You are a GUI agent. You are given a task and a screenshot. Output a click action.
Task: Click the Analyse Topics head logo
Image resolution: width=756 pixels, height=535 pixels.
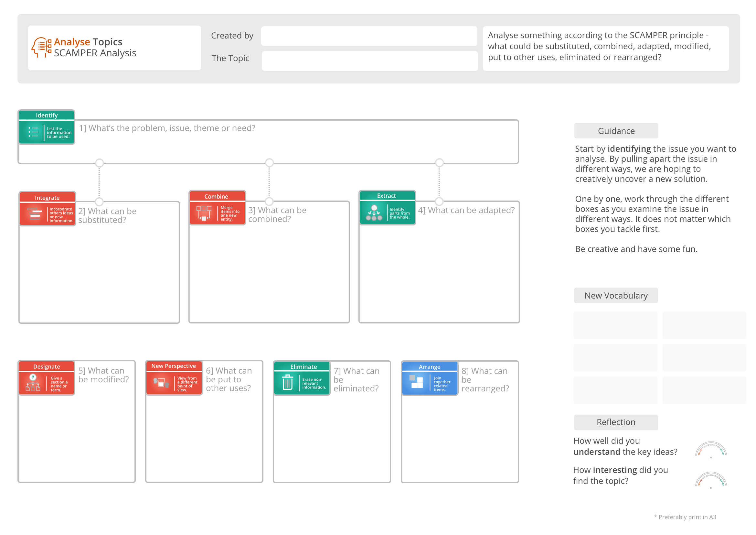tap(41, 47)
